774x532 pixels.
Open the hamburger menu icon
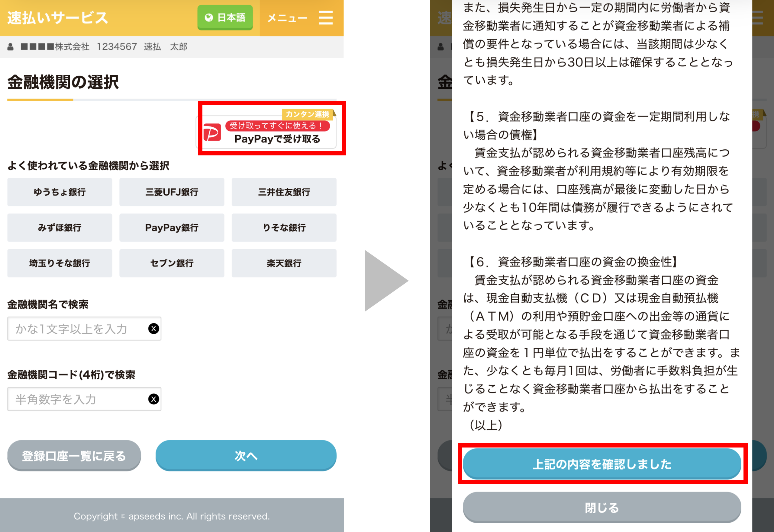325,18
